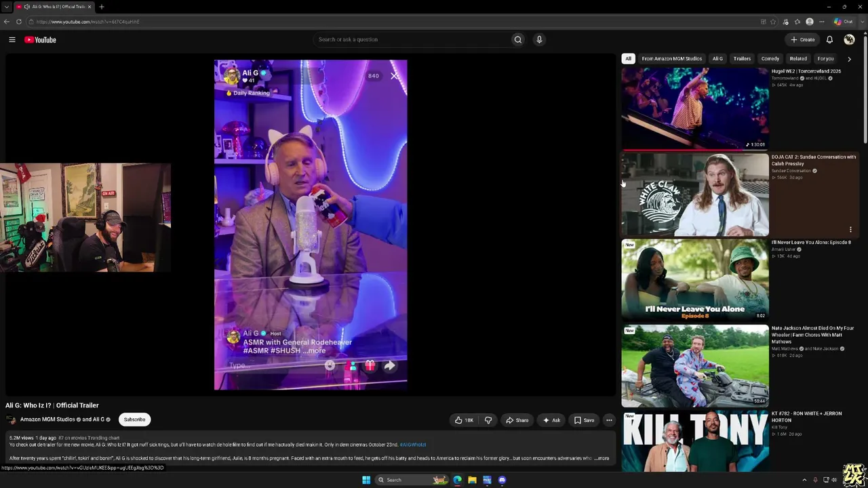
Task: Add this page to browser favorites star
Action: click(x=773, y=22)
